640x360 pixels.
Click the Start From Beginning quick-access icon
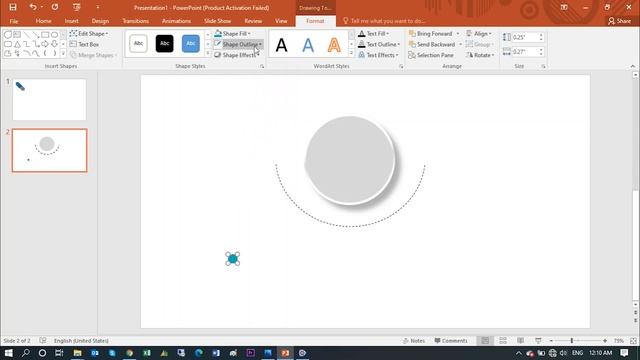click(76, 7)
